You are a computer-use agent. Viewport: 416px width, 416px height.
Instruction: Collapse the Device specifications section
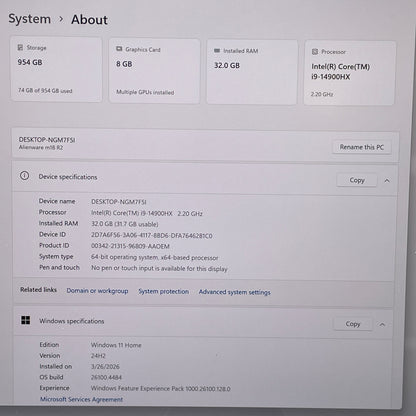(x=387, y=181)
